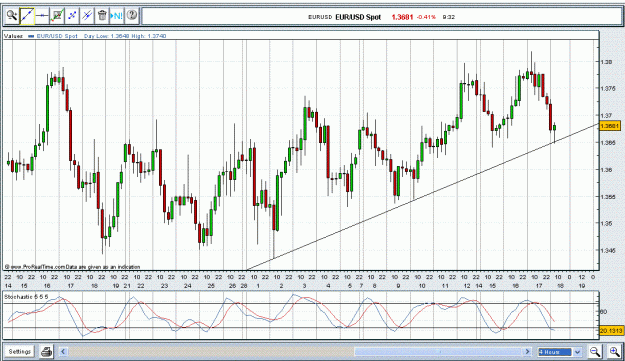The width and height of the screenshot is (625, 361).
Task: Click the horizontal scrollbar thumb
Action: coord(438,352)
